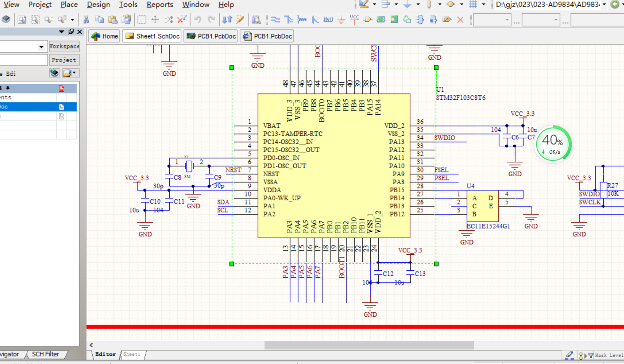The width and height of the screenshot is (624, 364).
Task: Click the Mask Level button
Action: (x=608, y=355)
